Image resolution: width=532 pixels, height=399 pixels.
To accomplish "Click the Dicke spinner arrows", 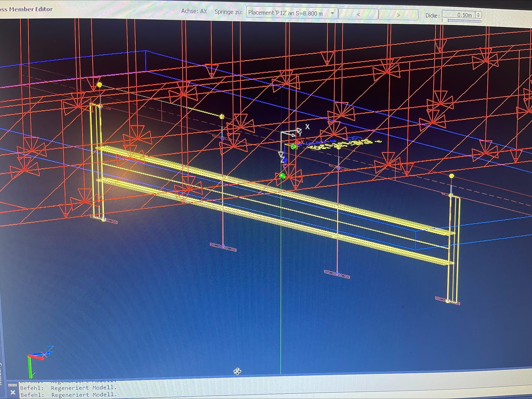I will (x=479, y=15).
